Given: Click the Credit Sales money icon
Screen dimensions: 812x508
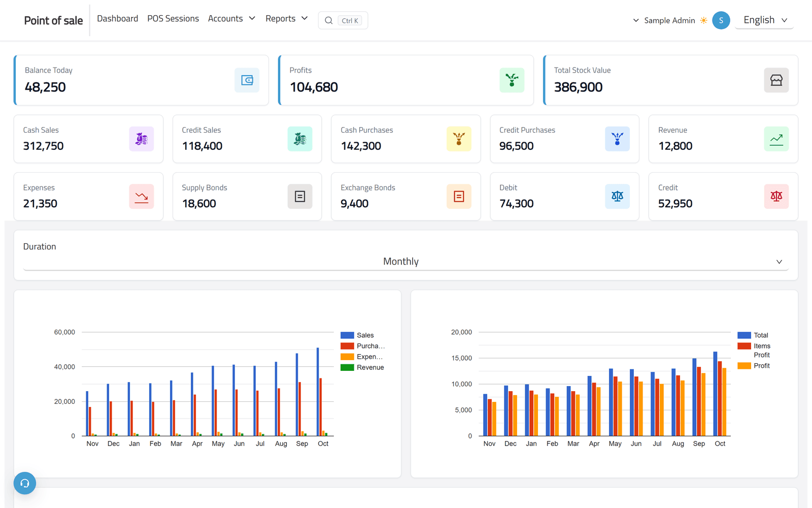Looking at the screenshot, I should 300,139.
